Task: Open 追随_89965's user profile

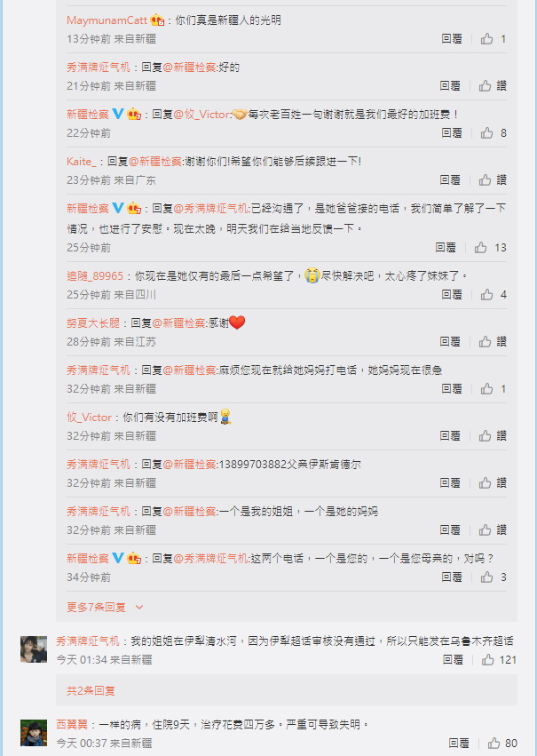Action: [x=95, y=276]
